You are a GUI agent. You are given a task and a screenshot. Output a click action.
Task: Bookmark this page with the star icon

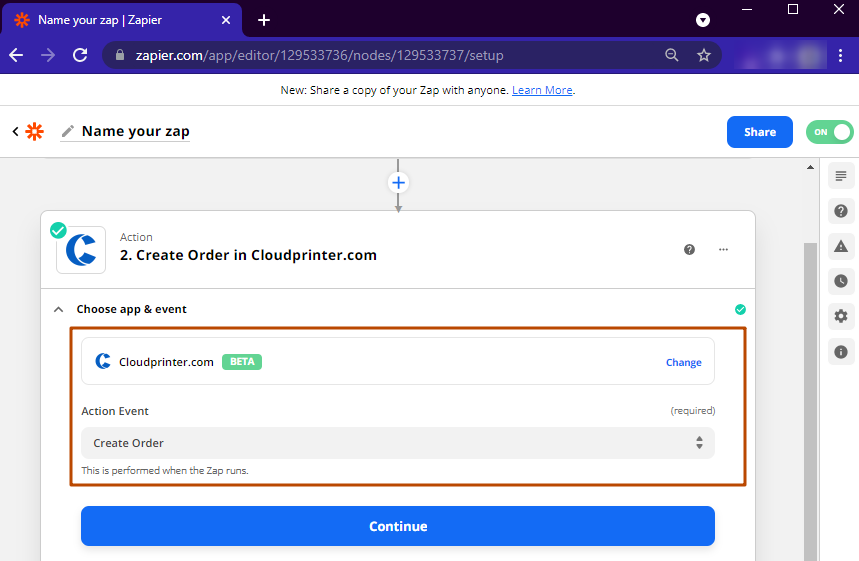tap(704, 55)
